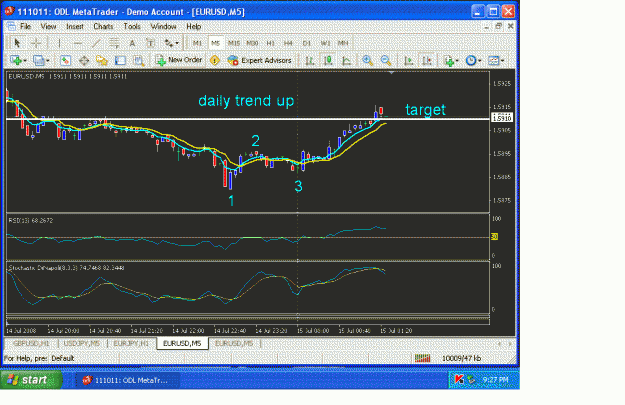
Task: Click the New Chart icon
Action: 16,61
